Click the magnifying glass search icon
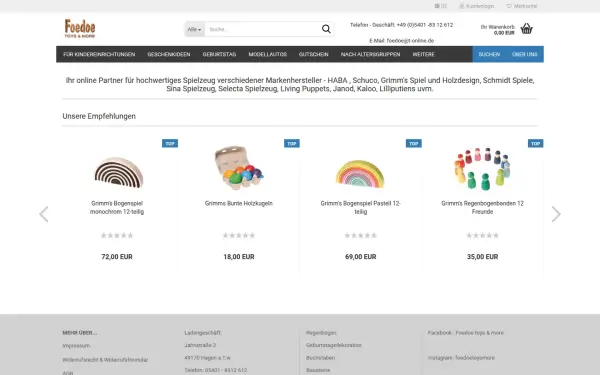Screen dimensions: 600x375 click(326, 29)
